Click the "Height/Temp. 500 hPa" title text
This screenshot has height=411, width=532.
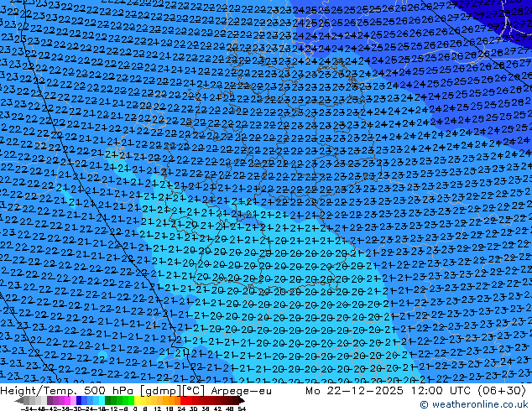(x=65, y=391)
